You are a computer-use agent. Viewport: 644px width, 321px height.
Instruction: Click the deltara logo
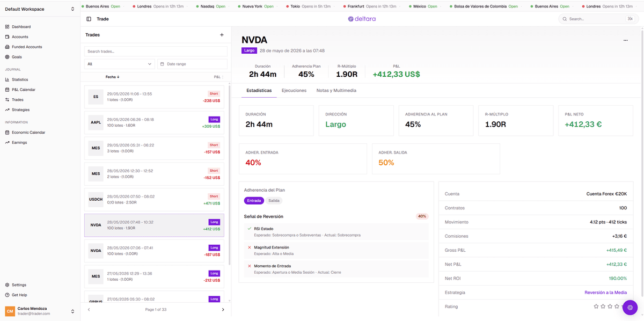coord(362,19)
